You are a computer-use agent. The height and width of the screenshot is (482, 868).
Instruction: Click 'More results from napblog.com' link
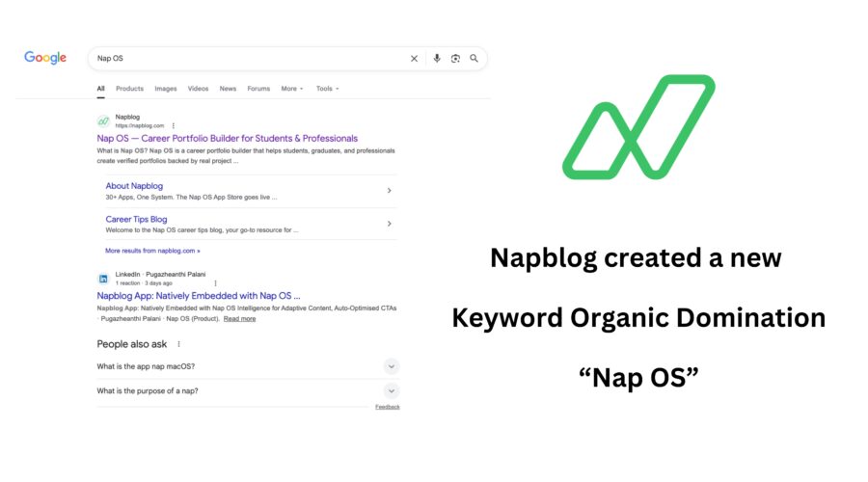[x=152, y=251]
